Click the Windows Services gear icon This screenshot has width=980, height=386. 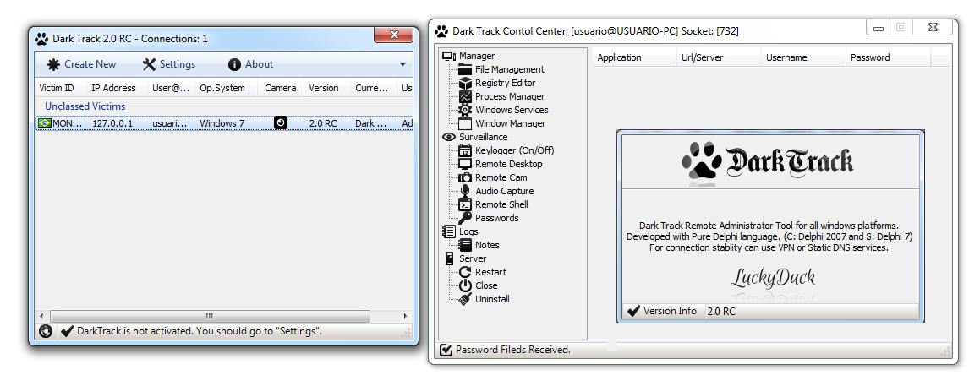(x=465, y=110)
